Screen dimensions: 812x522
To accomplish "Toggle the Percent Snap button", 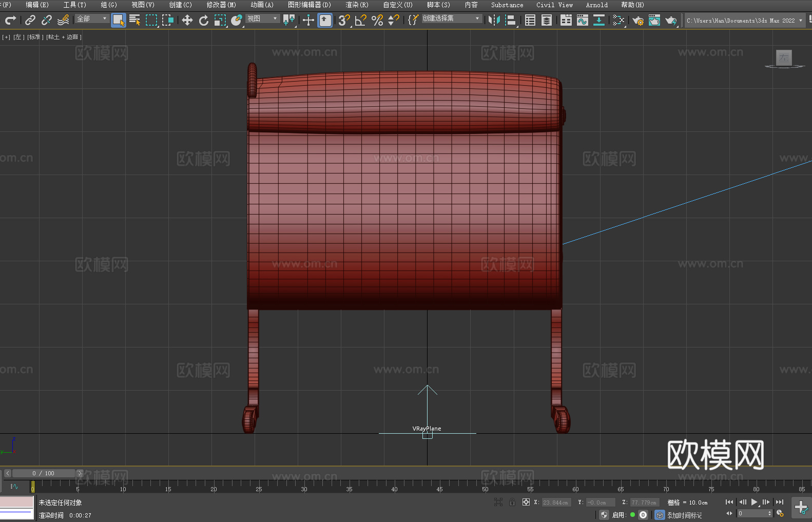I will [x=377, y=20].
